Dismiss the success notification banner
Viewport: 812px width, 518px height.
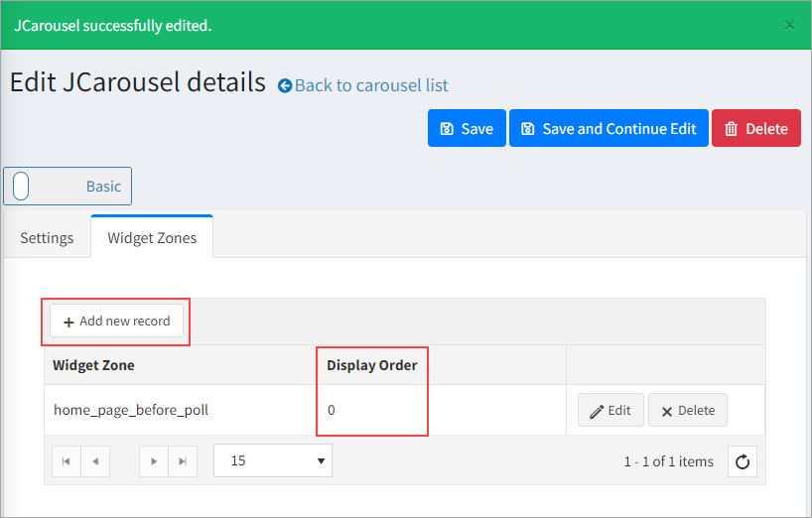pos(789,25)
